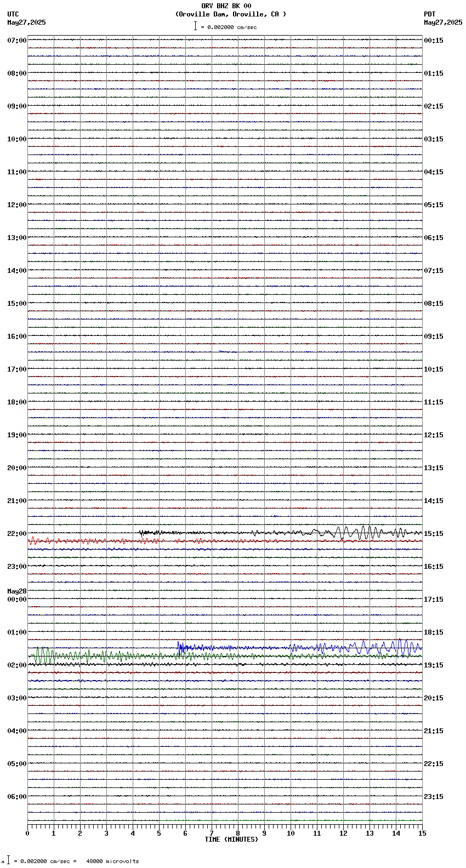Click the '04:00' UTC time label
This screenshot has height=868, width=466.
pos(17,731)
